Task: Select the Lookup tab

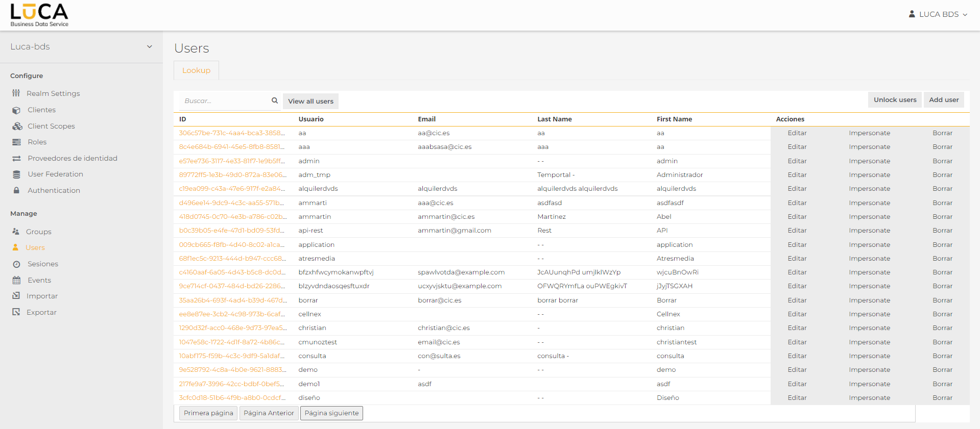Action: pyautogui.click(x=196, y=70)
